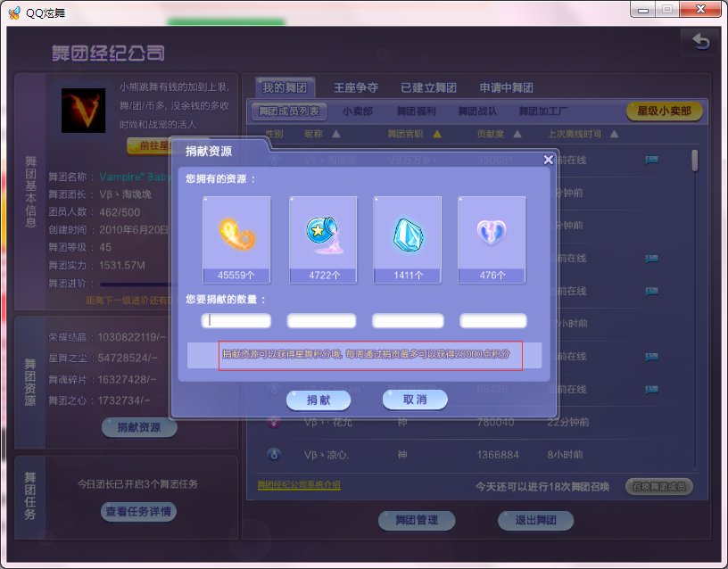Click the first donation amount input field
This screenshot has height=569, width=728.
(236, 320)
